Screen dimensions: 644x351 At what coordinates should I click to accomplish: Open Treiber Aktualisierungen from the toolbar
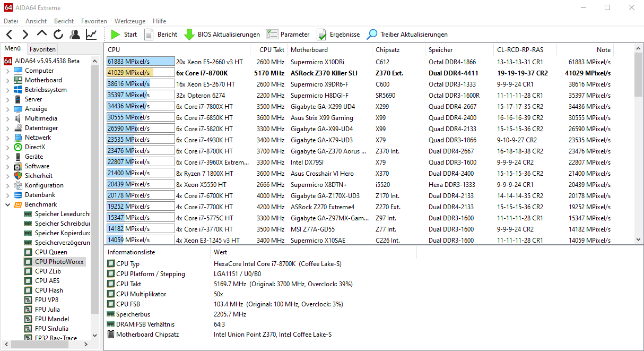click(407, 35)
